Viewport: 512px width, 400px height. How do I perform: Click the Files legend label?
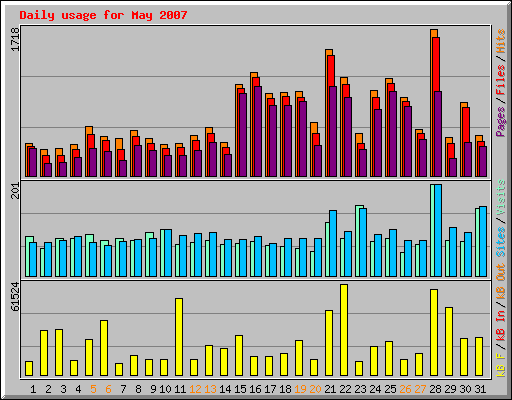pos(501,80)
